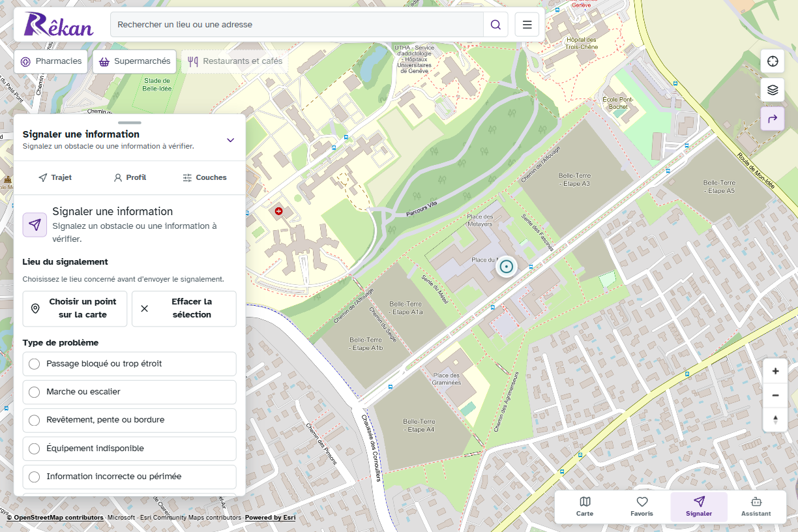Filter map by Pharmacies
The height and width of the screenshot is (532, 798).
[x=52, y=61]
